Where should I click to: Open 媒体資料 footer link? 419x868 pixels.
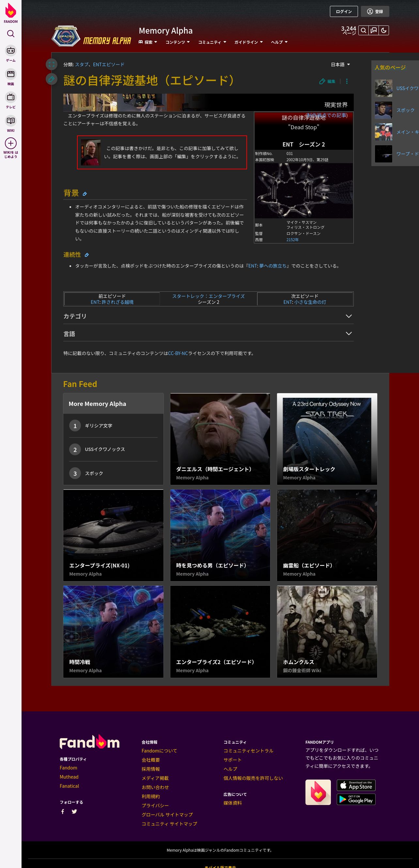coord(233,803)
